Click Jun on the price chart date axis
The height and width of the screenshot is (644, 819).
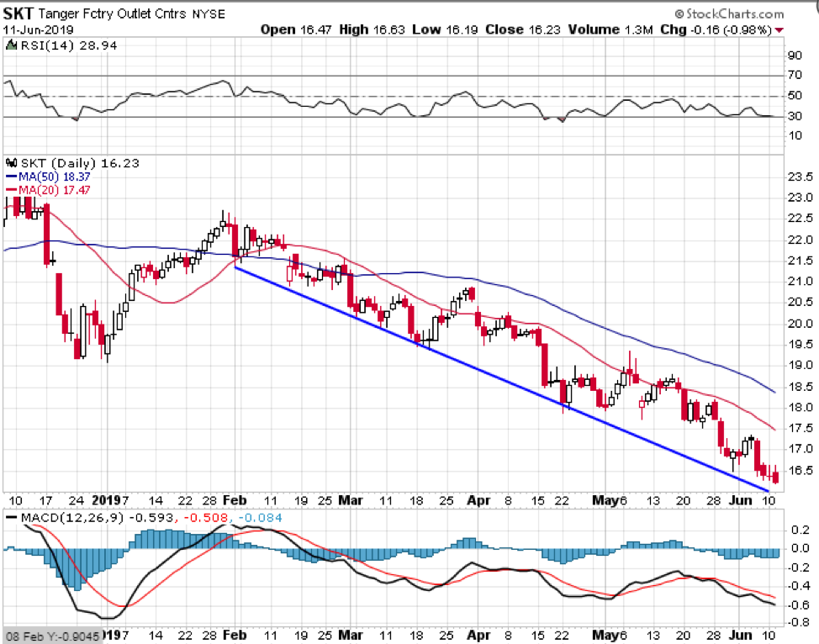coord(740,500)
